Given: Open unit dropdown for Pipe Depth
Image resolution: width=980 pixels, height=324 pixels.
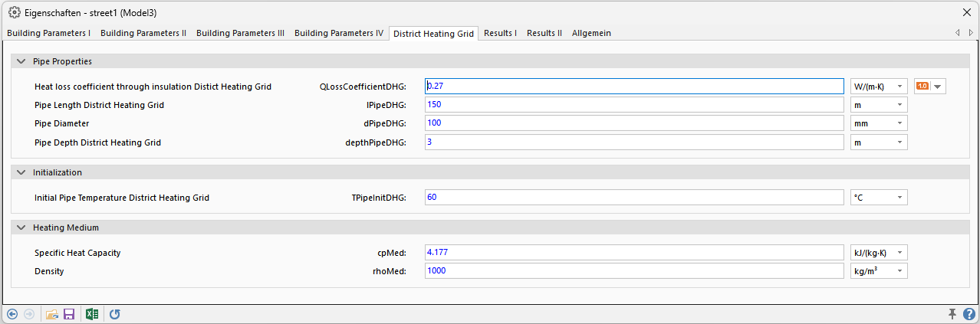Looking at the screenshot, I should pyautogui.click(x=879, y=142).
